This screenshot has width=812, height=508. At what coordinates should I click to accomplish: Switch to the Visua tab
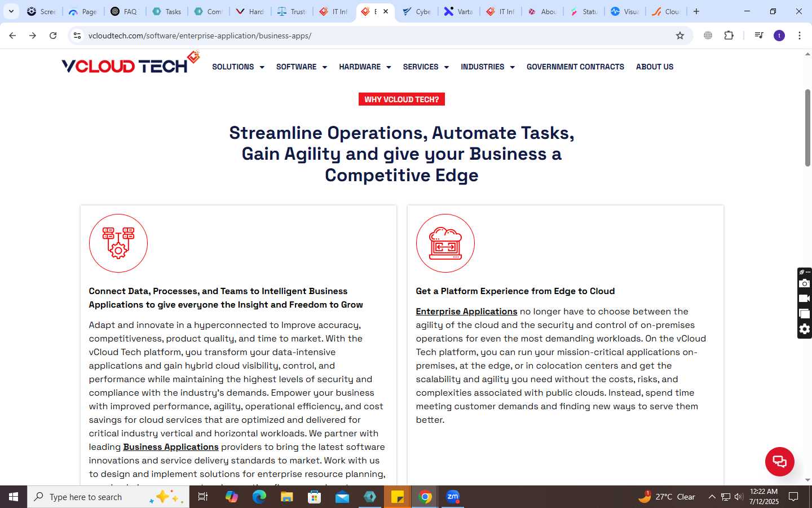624,11
